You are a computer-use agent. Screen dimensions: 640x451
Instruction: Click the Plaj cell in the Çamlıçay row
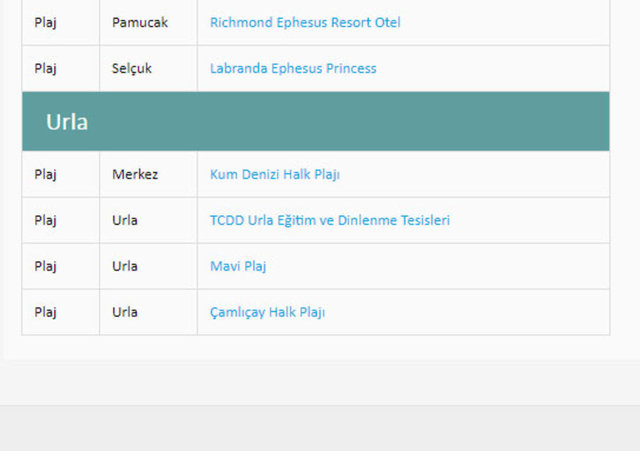(x=46, y=312)
